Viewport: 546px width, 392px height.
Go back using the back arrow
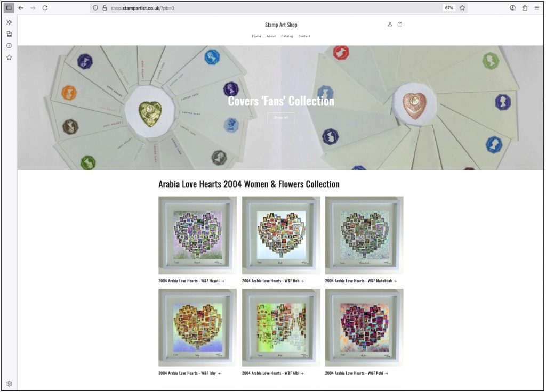[x=21, y=7]
